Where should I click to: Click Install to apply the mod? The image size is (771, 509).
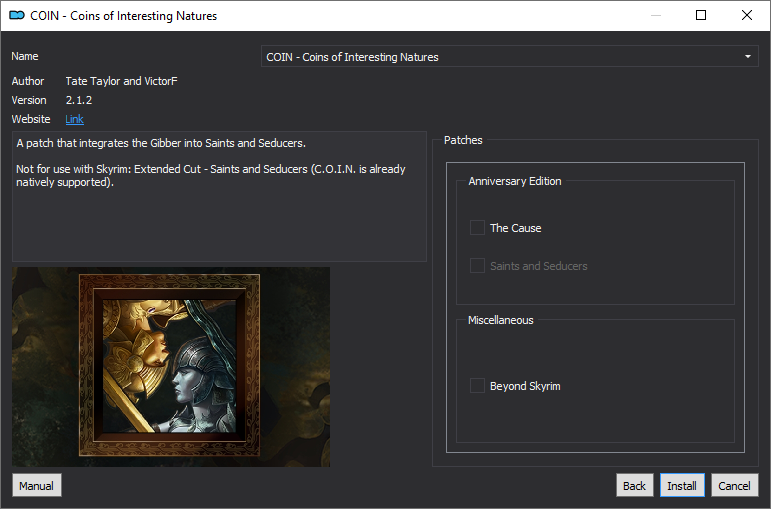pos(682,485)
